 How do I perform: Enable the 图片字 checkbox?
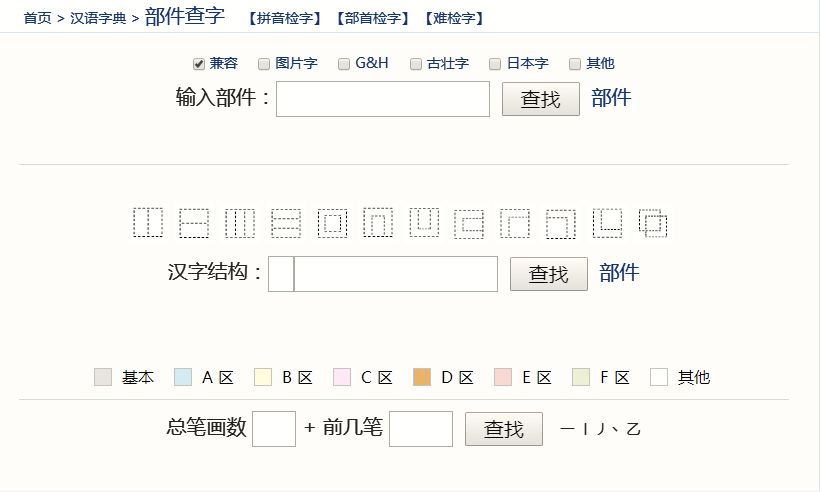pos(265,64)
